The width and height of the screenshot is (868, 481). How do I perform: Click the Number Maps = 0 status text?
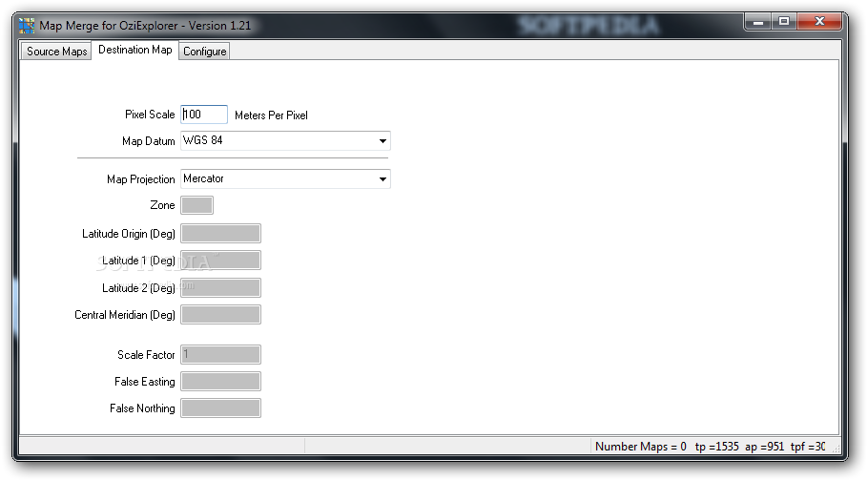[x=640, y=446]
